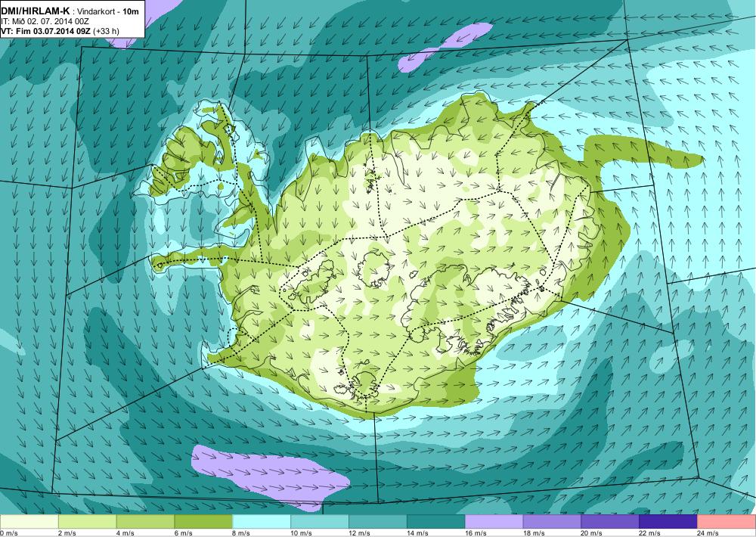Click the "6 m/s" legend label
The image size is (756, 537).
click(184, 532)
